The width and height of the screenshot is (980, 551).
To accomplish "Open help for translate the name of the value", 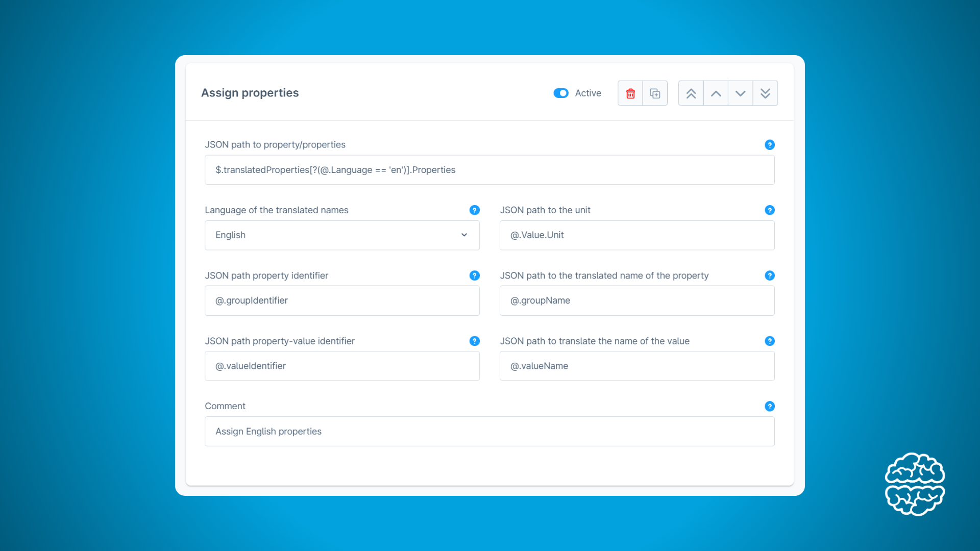I will coord(770,341).
